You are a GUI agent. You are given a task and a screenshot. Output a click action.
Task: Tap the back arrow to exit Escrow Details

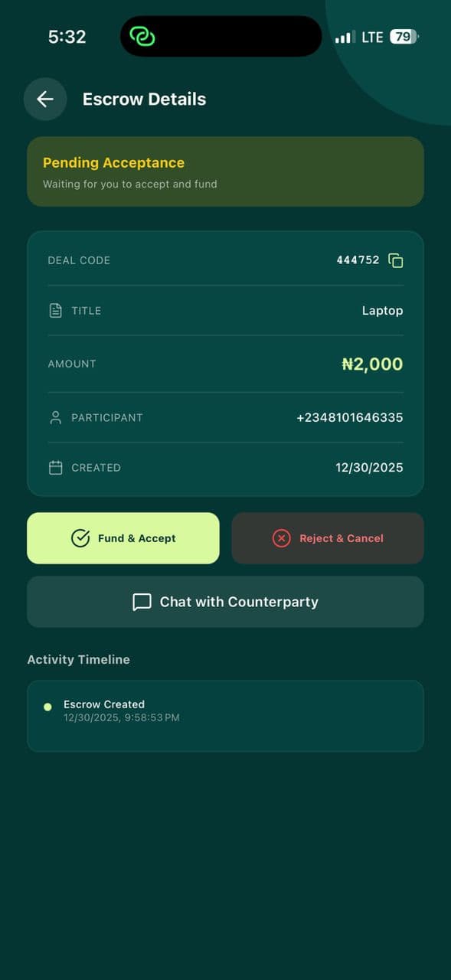(44, 99)
